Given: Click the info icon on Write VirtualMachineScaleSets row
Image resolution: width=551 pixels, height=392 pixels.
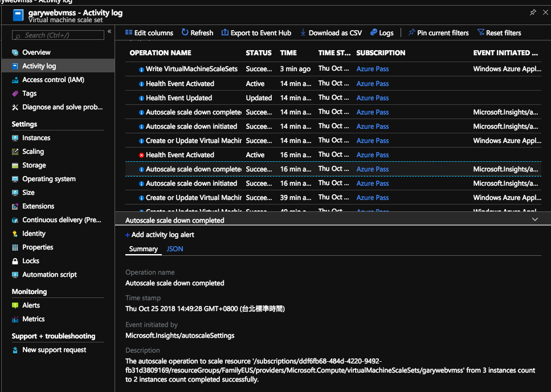Looking at the screenshot, I should pyautogui.click(x=141, y=70).
